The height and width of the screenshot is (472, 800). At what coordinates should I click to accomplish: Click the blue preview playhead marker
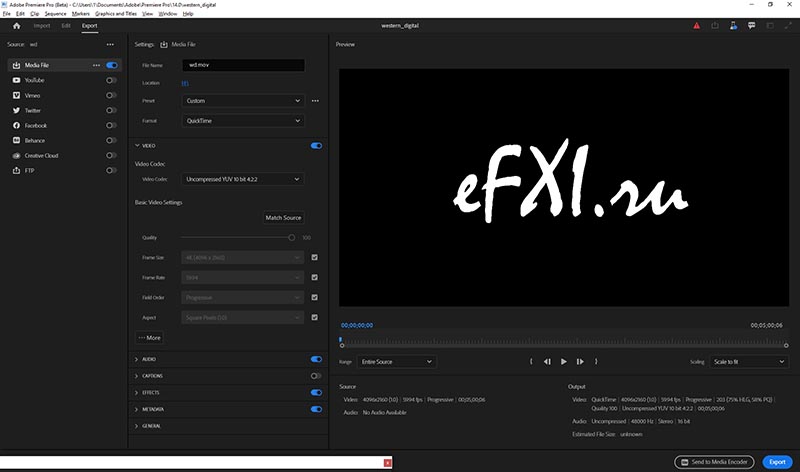340,339
